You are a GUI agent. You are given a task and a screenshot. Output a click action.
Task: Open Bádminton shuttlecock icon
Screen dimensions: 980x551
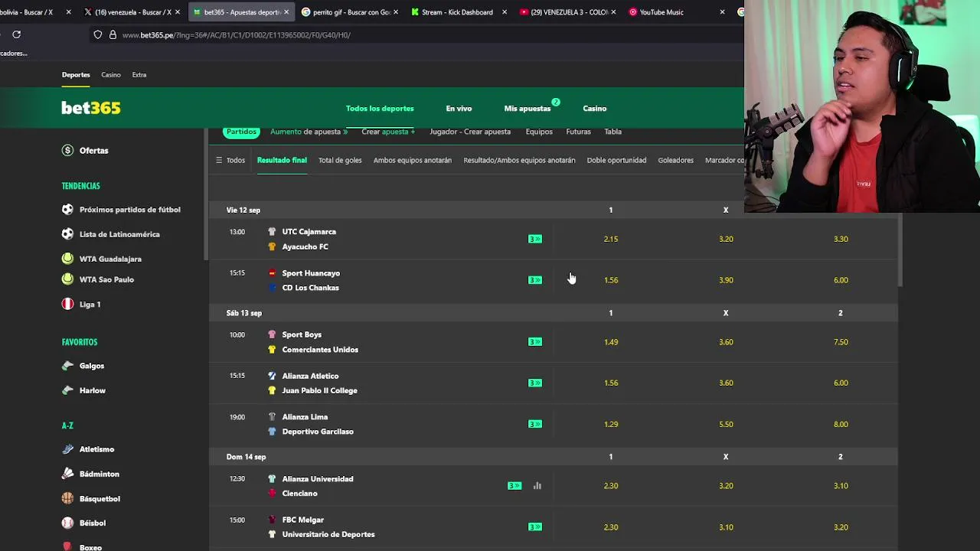[67, 474]
